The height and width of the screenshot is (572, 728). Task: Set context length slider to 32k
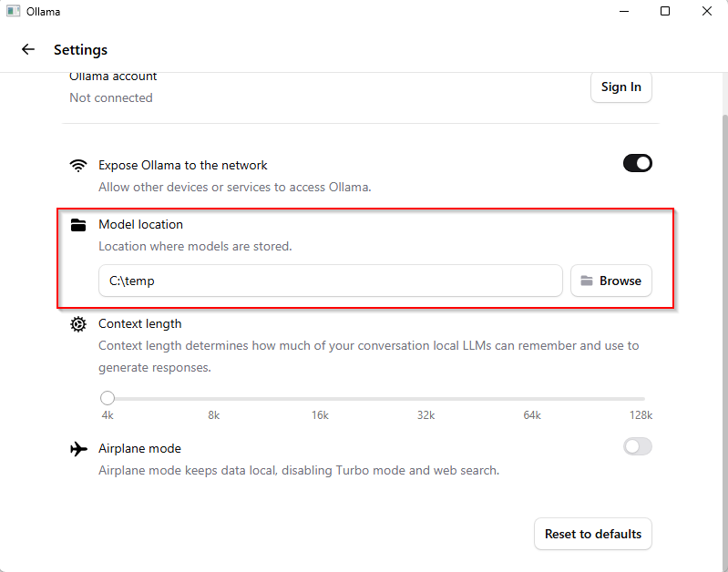(x=426, y=398)
